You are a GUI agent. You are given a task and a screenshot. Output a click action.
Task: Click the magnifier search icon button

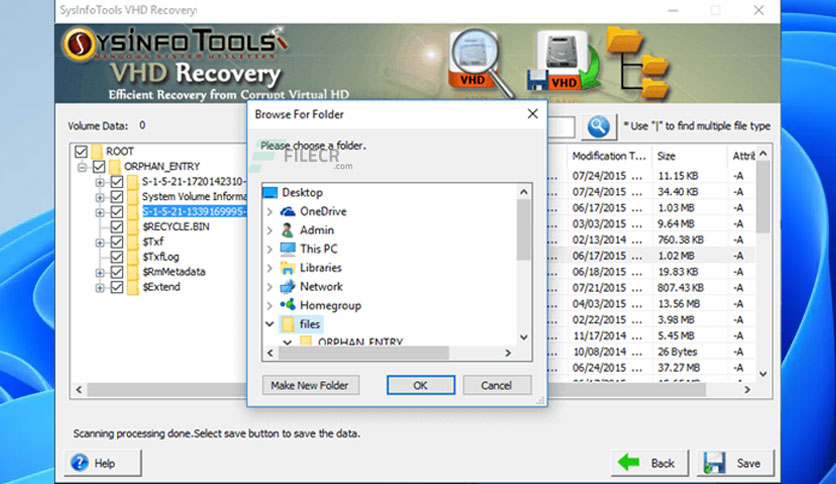[x=598, y=127]
